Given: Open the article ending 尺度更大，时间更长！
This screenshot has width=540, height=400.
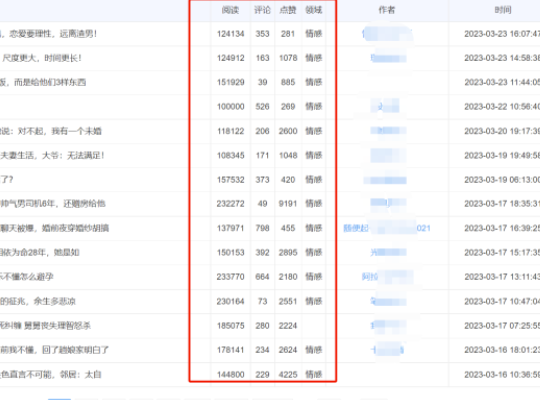Looking at the screenshot, I should point(41,58).
